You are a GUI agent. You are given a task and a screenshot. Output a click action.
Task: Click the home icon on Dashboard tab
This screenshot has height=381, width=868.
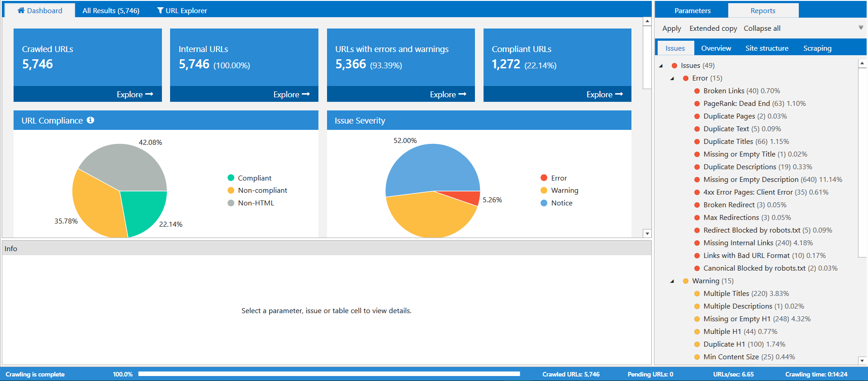(21, 10)
